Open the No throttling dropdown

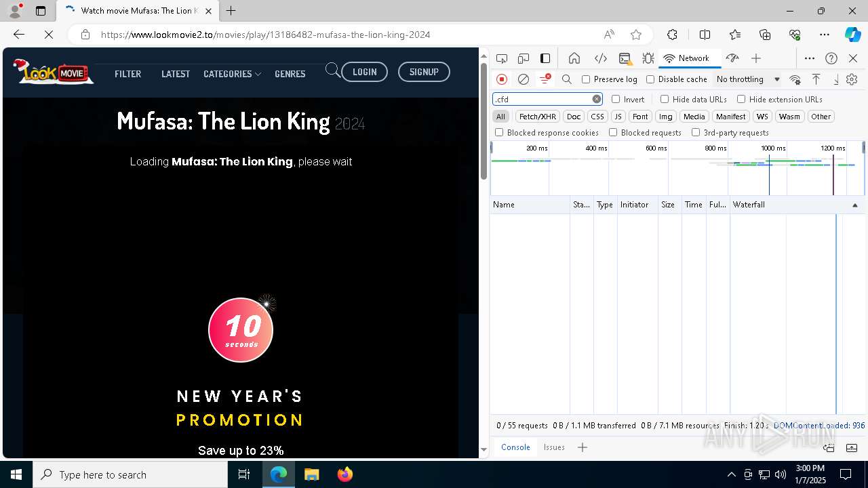tap(748, 79)
